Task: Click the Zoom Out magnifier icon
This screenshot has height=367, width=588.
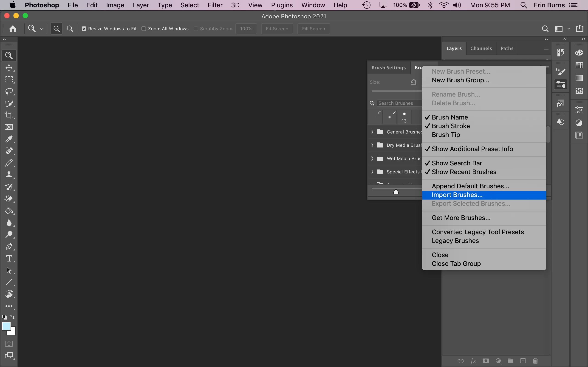Action: 70,29
